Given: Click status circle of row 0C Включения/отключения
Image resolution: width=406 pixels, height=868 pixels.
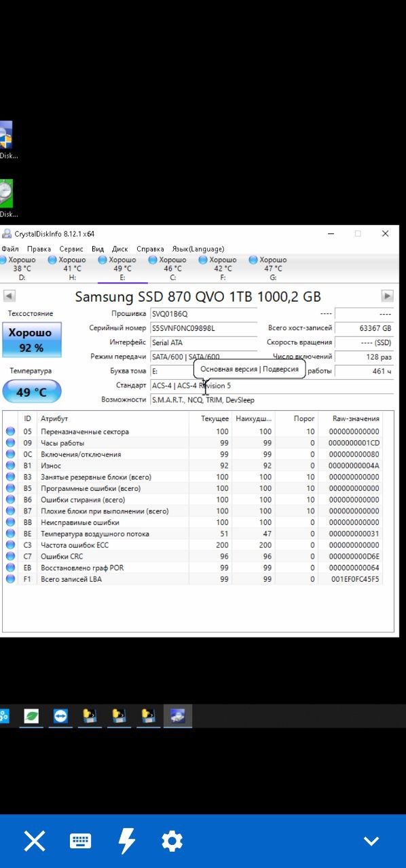Looking at the screenshot, I should (x=10, y=454).
